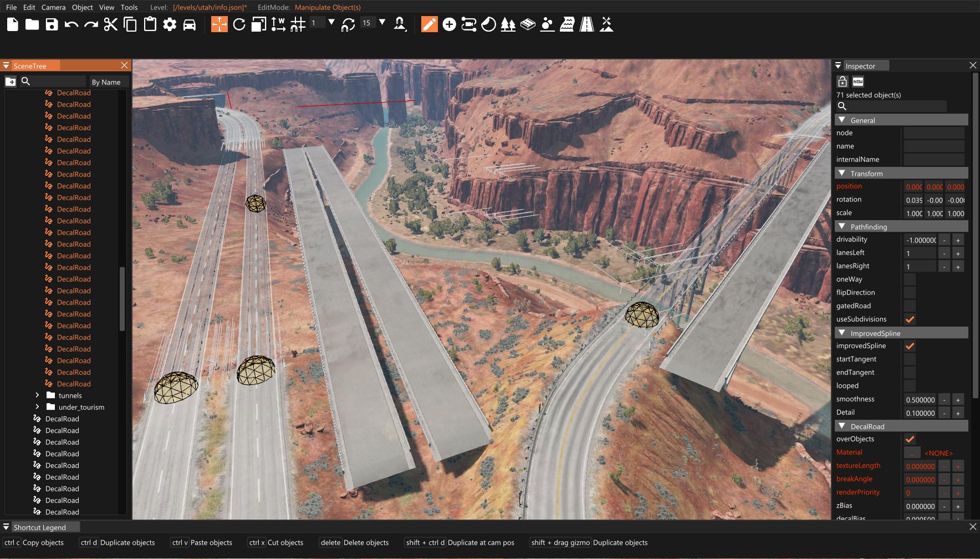This screenshot has height=559, width=980.
Task: Toggle the gatedRoad checkbox
Action: point(910,306)
